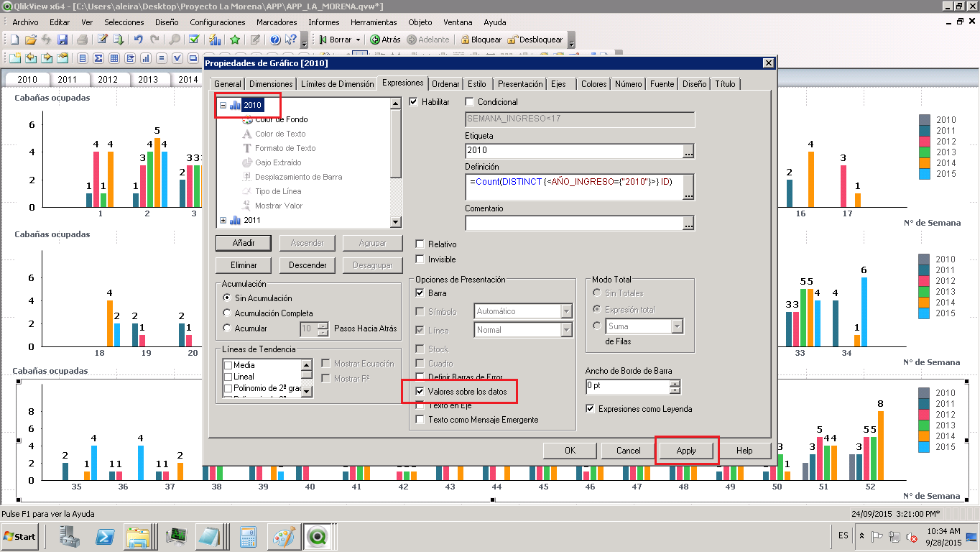980x552 pixels.
Task: Click the Open folder toolbar icon
Action: click(x=30, y=40)
